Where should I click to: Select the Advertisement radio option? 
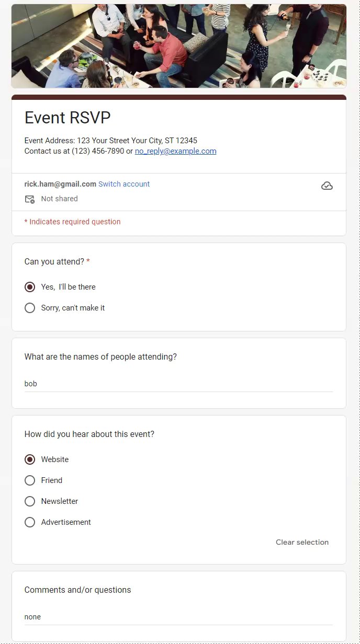coord(30,522)
